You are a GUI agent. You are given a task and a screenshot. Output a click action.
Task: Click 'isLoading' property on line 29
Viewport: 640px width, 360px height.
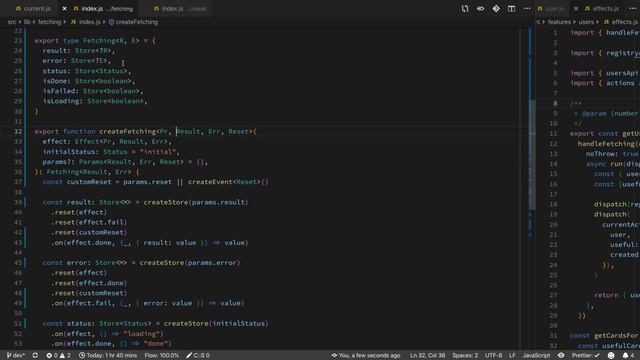[x=60, y=101]
